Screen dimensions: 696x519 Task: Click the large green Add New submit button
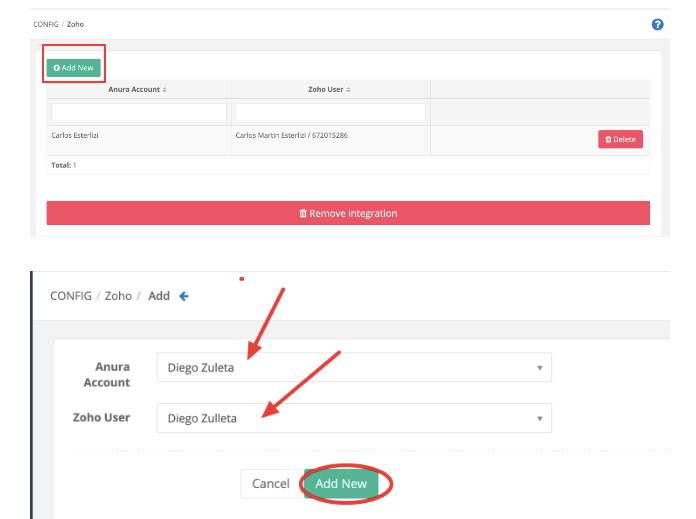(x=341, y=483)
